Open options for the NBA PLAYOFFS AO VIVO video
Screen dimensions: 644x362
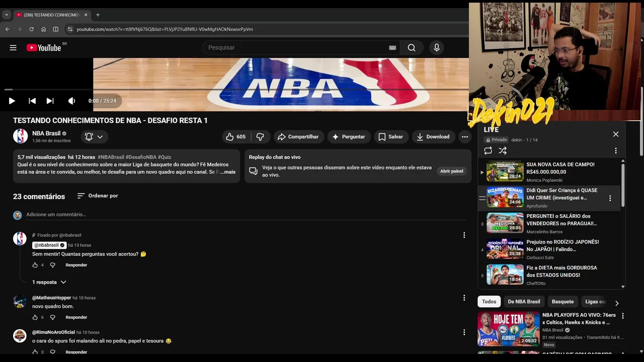point(623,316)
